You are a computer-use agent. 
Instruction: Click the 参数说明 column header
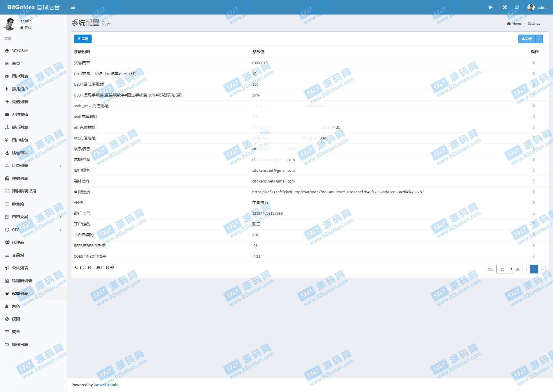tap(82, 52)
